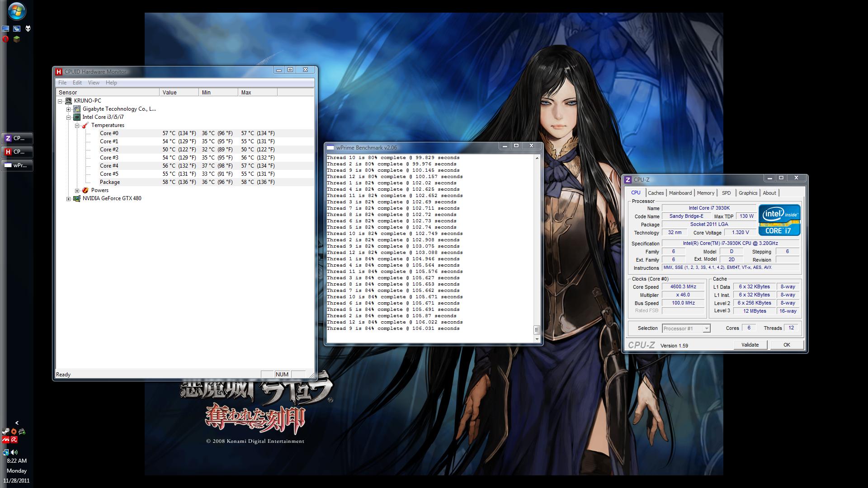Switch to Memory tab in CPU-Z
The image size is (868, 488).
click(705, 193)
